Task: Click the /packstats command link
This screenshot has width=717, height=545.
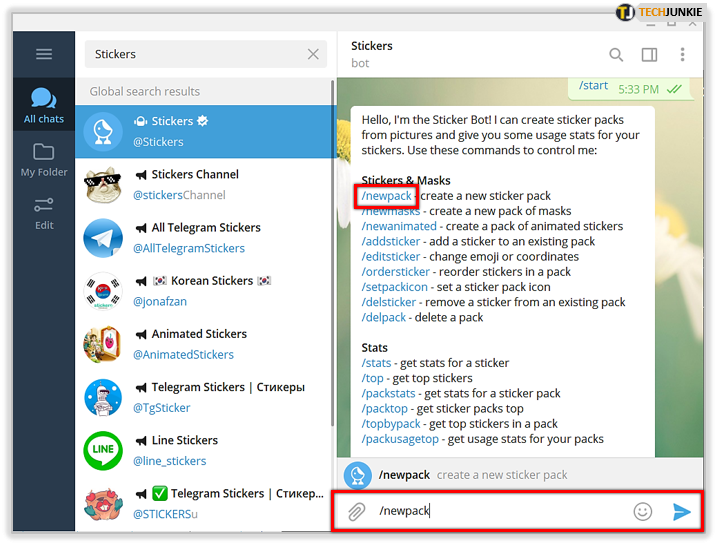Action: [x=388, y=393]
